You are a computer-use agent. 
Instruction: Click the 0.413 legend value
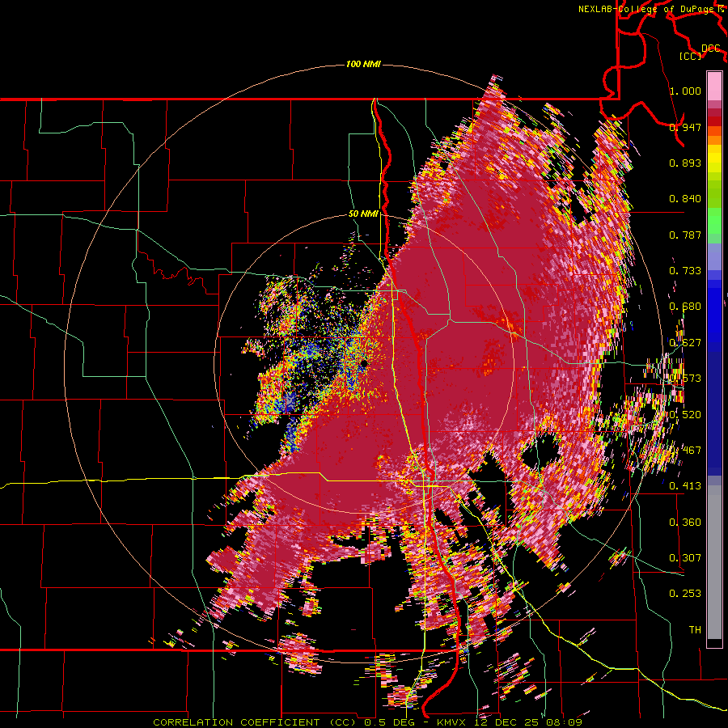coord(685,486)
